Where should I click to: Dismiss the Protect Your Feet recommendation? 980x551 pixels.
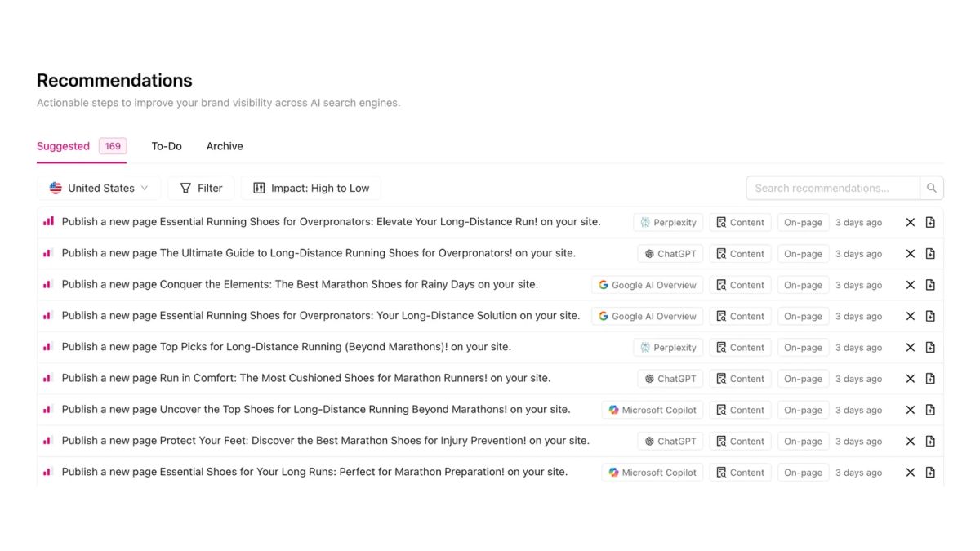(x=911, y=441)
